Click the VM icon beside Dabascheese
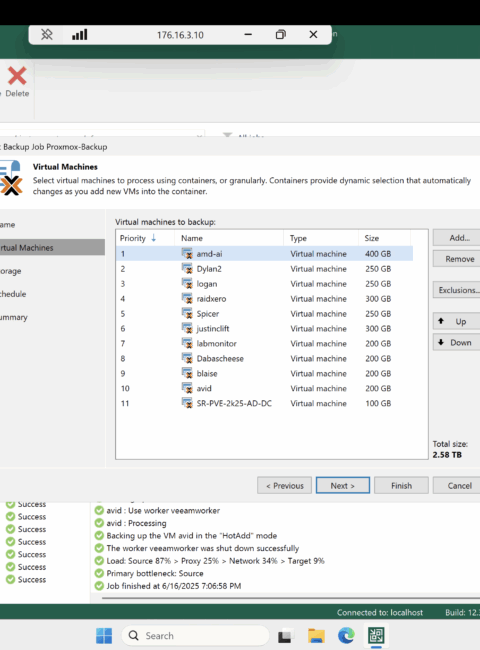This screenshot has width=480, height=650. (187, 358)
